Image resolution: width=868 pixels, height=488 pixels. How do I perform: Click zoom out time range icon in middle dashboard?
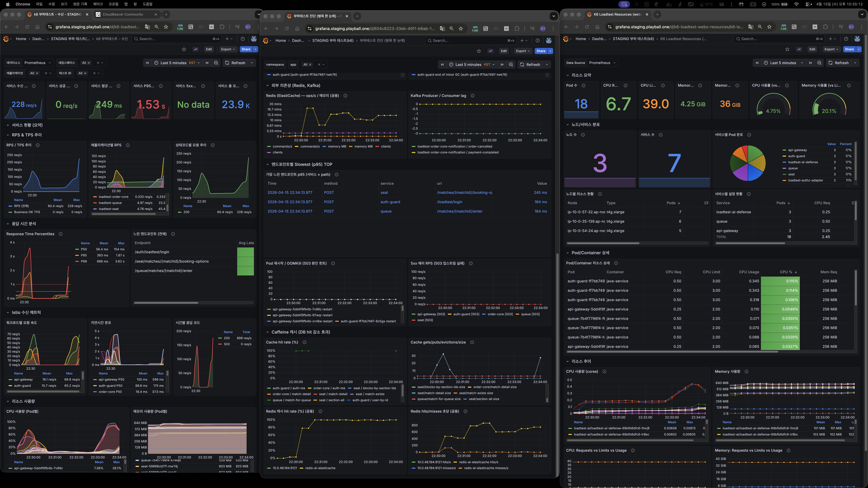511,65
